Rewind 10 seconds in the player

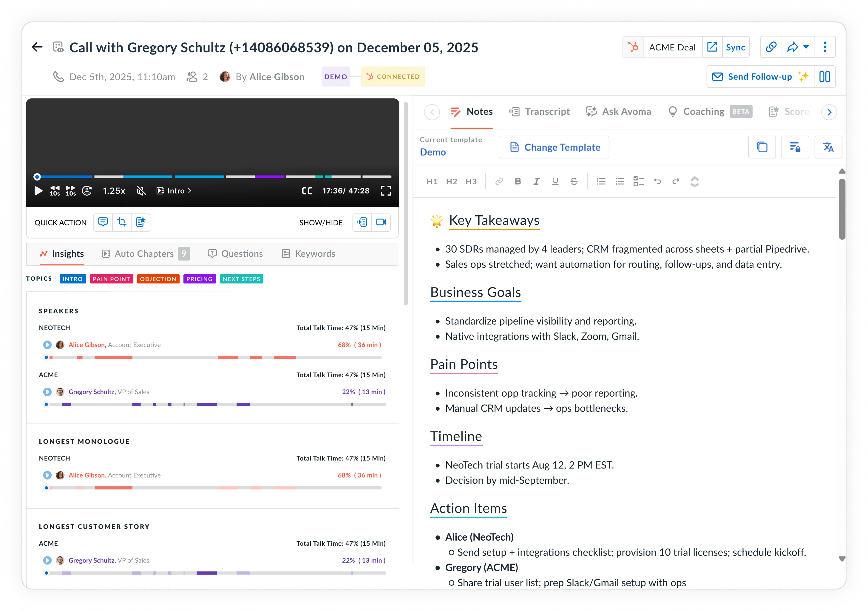[x=55, y=191]
